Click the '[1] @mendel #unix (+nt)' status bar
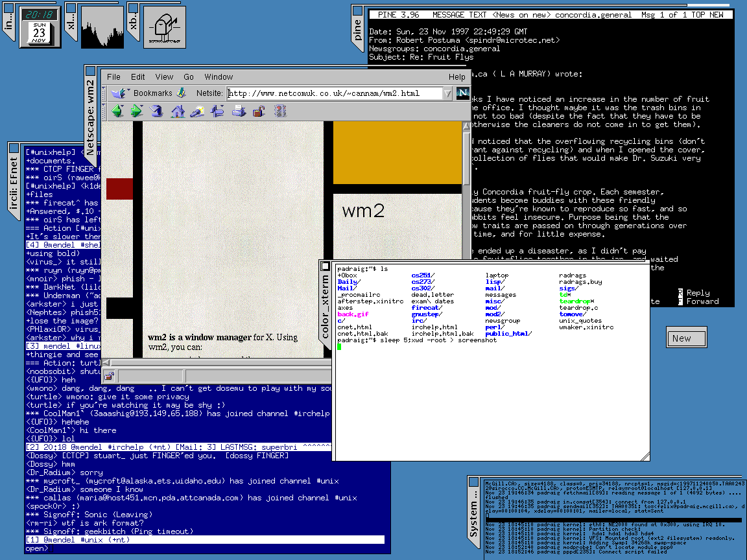The height and width of the screenshot is (560, 747). coord(205,540)
